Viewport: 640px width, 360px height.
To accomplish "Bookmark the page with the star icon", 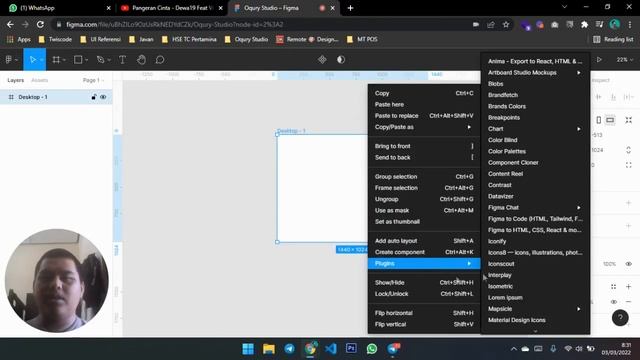I will click(506, 24).
